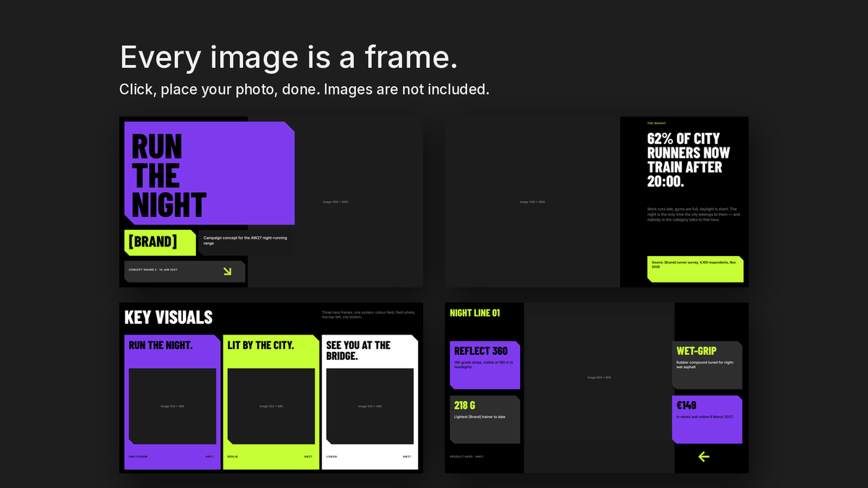Click the BERLIN caption

click(x=233, y=457)
